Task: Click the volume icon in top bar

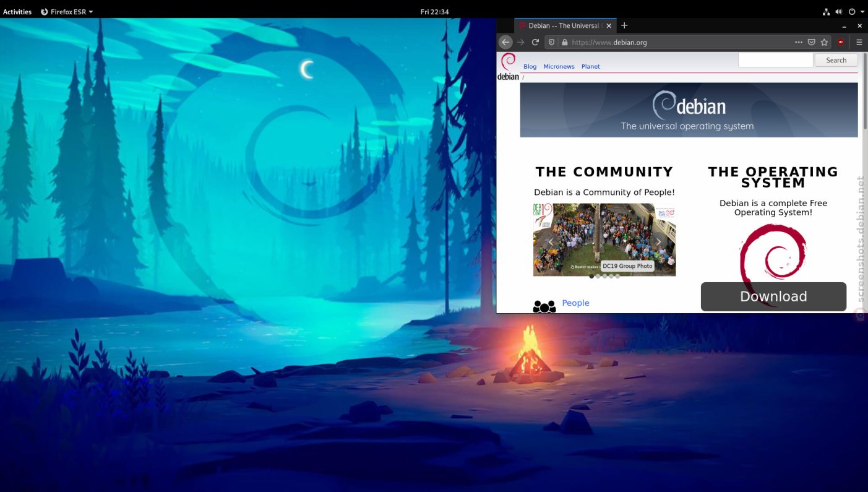Action: (x=839, y=12)
